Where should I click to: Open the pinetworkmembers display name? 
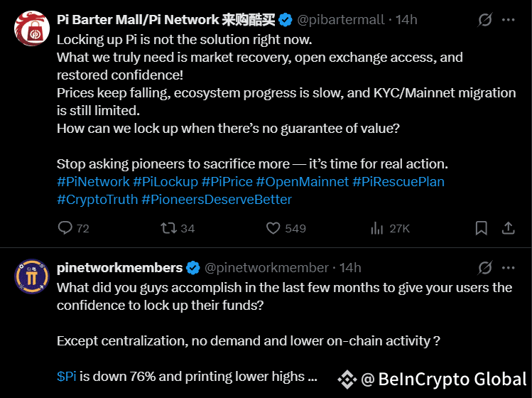120,268
